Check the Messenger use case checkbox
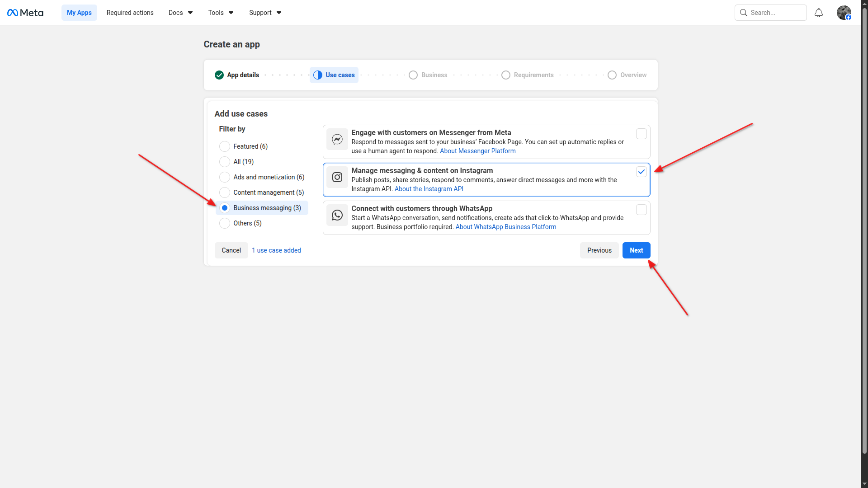 (x=641, y=134)
